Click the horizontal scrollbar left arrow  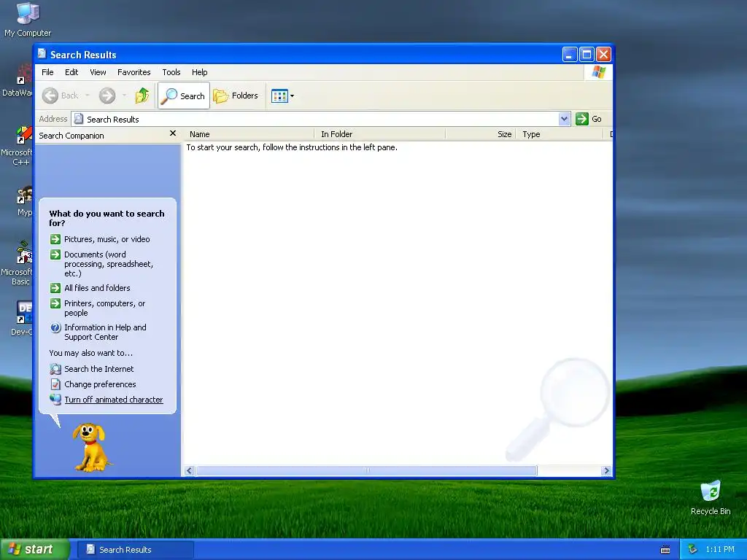(x=189, y=471)
